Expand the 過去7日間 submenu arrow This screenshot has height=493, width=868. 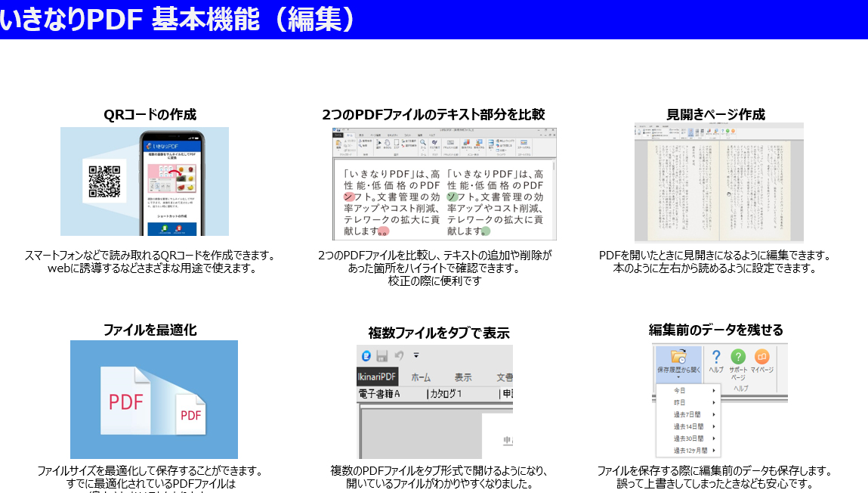(x=713, y=414)
